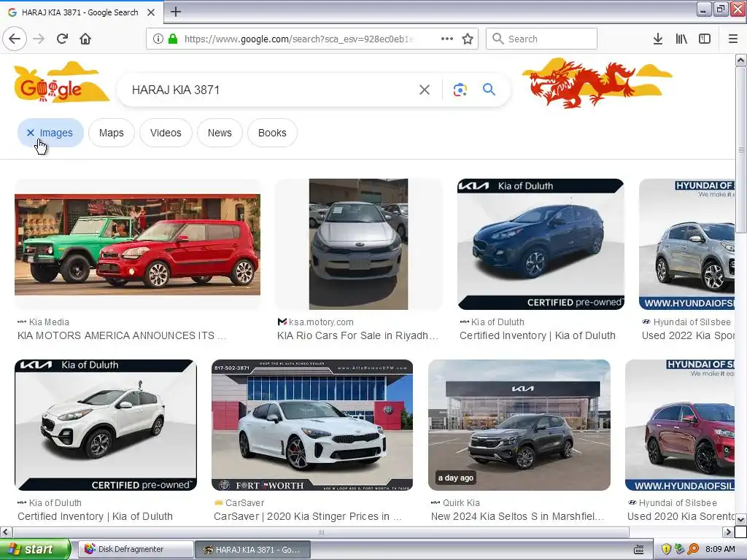Image resolution: width=747 pixels, height=560 pixels.
Task: Open page actions three-dot menu
Action: [x=447, y=39]
